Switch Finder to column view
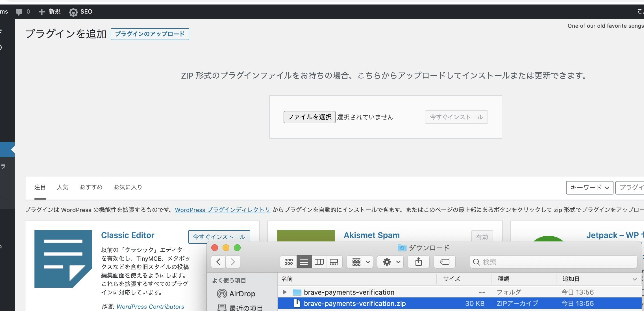 pos(319,262)
